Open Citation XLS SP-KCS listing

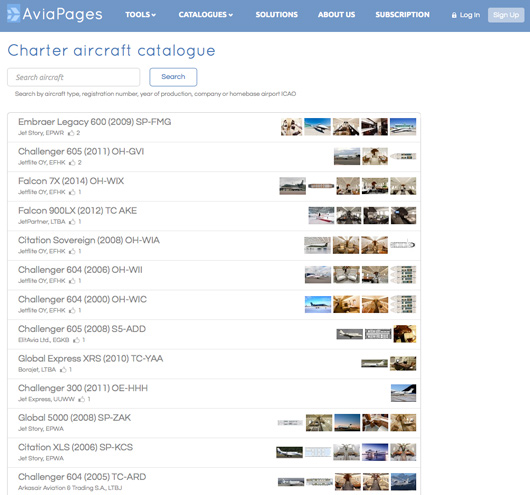[75, 447]
